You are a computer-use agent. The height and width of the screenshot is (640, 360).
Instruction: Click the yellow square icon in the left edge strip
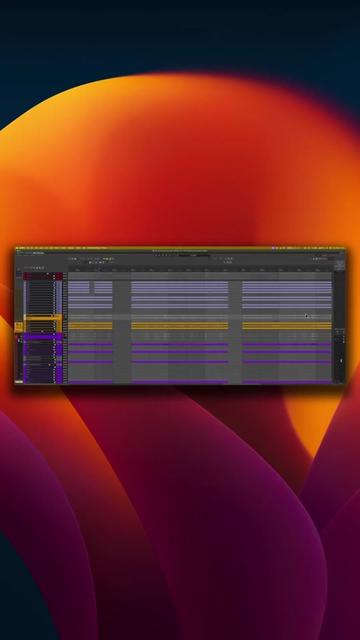coord(19,327)
